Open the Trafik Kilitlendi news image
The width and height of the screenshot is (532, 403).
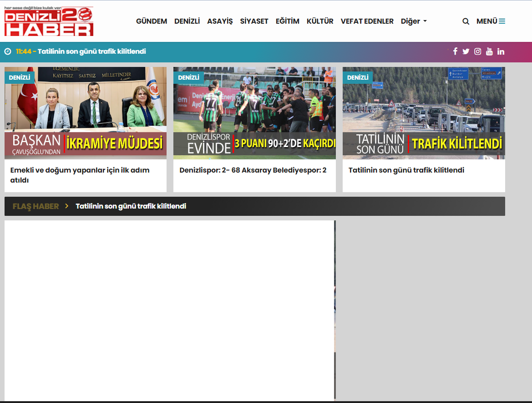click(x=424, y=113)
